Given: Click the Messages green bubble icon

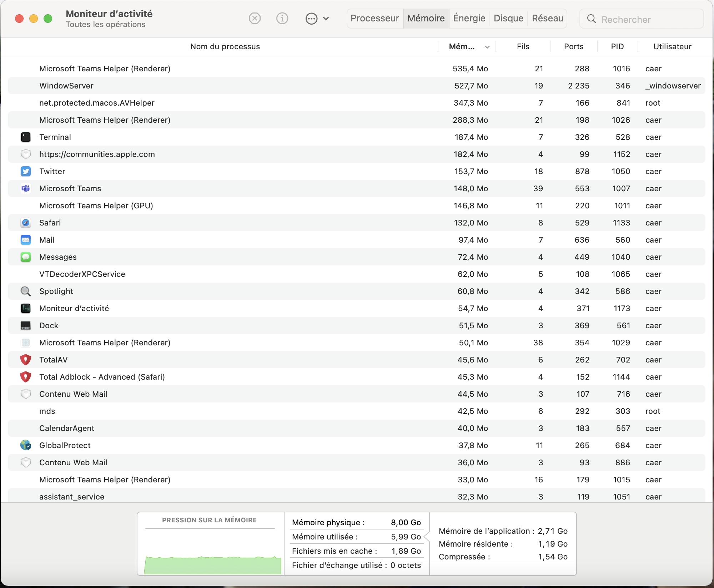Looking at the screenshot, I should pos(26,257).
